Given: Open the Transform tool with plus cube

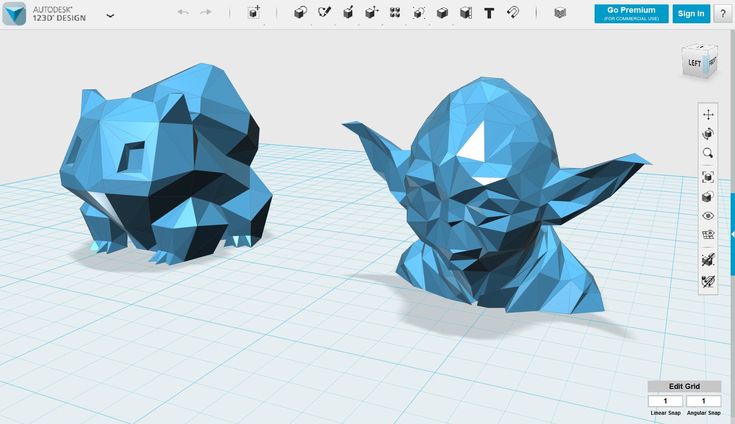Looking at the screenshot, I should click(x=254, y=13).
